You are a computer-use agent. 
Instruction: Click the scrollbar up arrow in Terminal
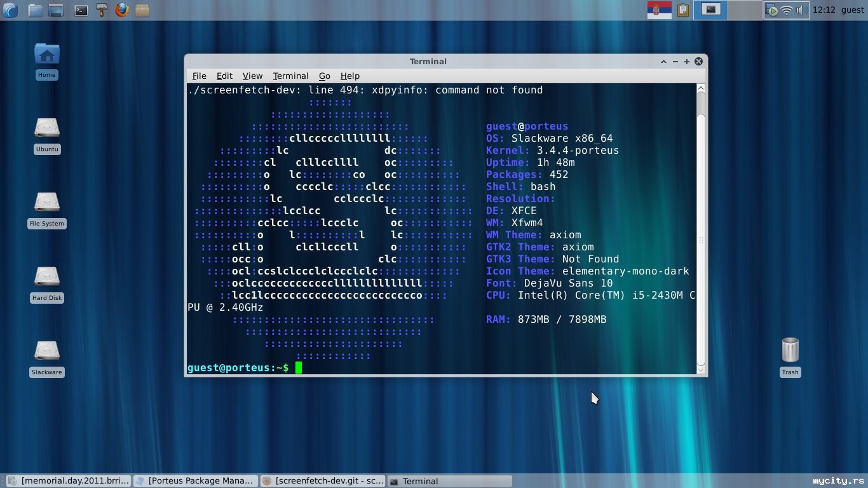[701, 88]
